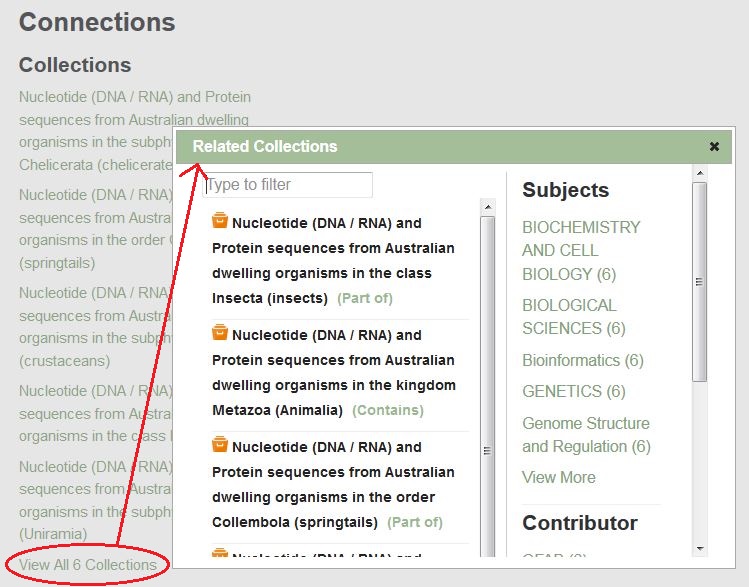
Task: Click the list scrollbar up arrow
Action: point(488,208)
